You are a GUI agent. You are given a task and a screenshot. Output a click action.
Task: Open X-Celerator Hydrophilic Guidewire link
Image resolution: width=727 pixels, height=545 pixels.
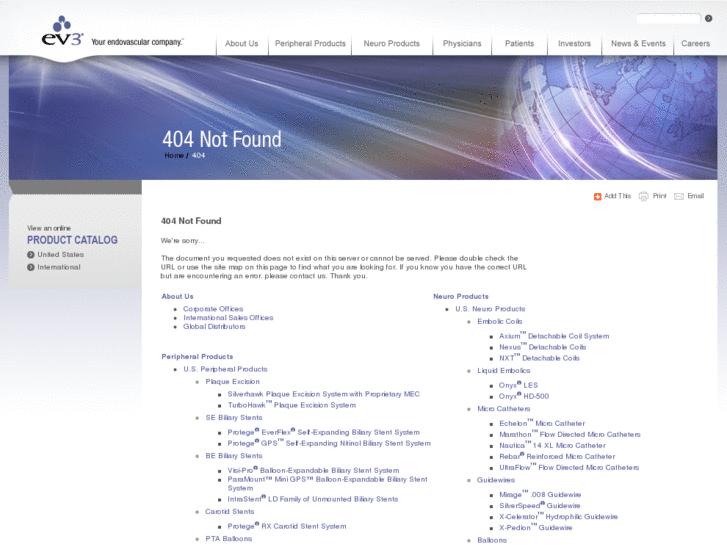[x=558, y=517]
